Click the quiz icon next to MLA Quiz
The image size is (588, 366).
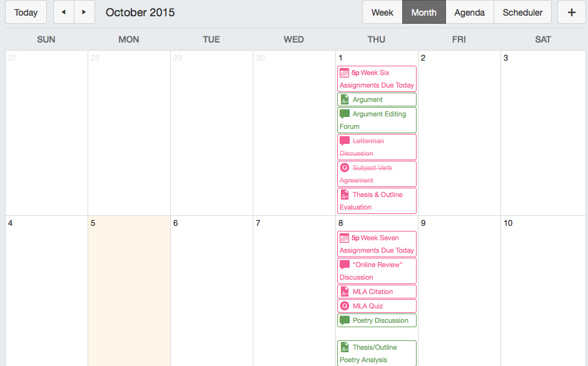[x=344, y=306]
